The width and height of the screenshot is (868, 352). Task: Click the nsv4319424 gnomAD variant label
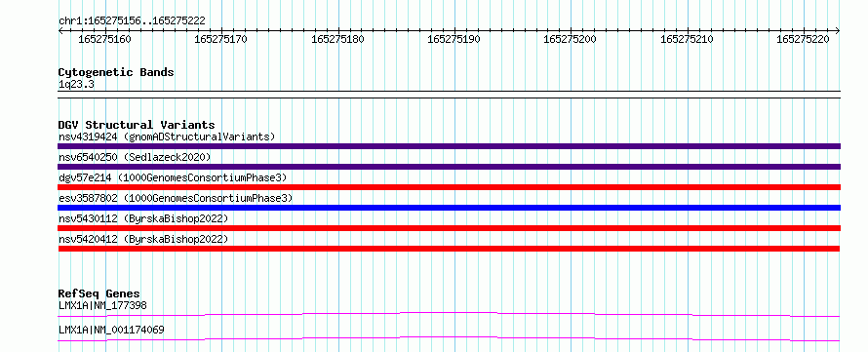167,137
